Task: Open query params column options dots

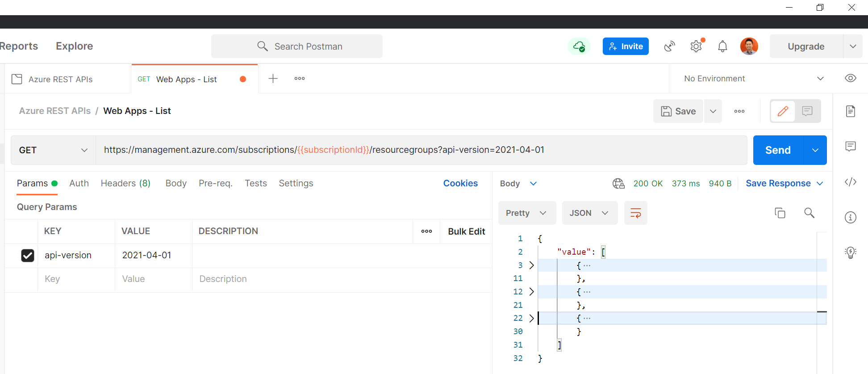Action: click(x=426, y=231)
